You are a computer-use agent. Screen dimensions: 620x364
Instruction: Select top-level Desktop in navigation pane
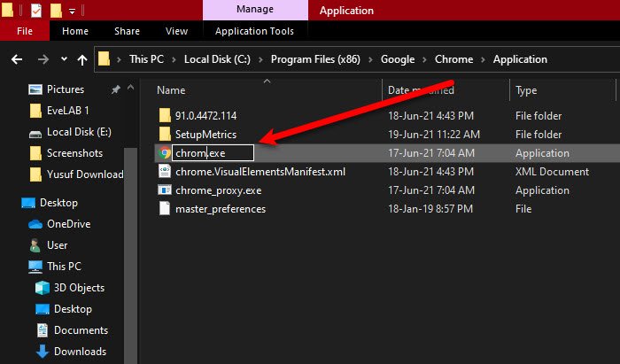point(58,203)
